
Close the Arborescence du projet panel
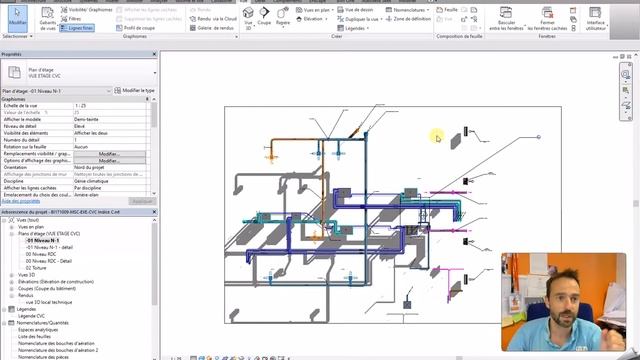tap(154, 212)
